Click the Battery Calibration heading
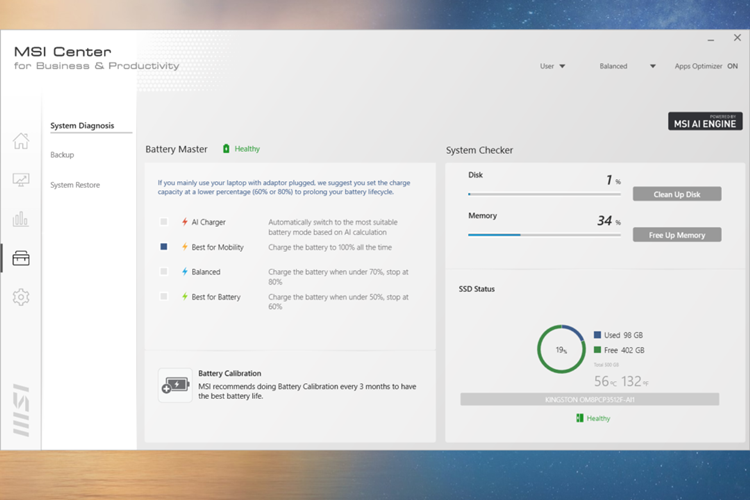Screen dimensions: 750x500 coord(230,373)
